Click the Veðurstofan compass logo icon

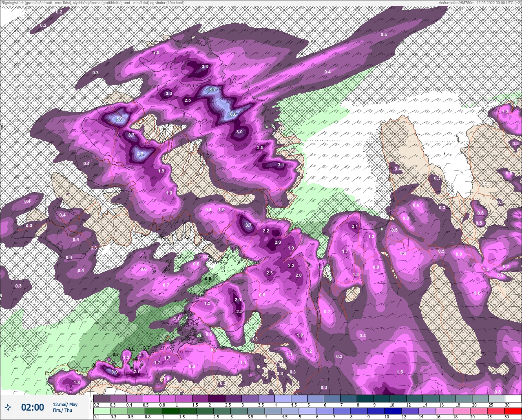tap(8, 407)
